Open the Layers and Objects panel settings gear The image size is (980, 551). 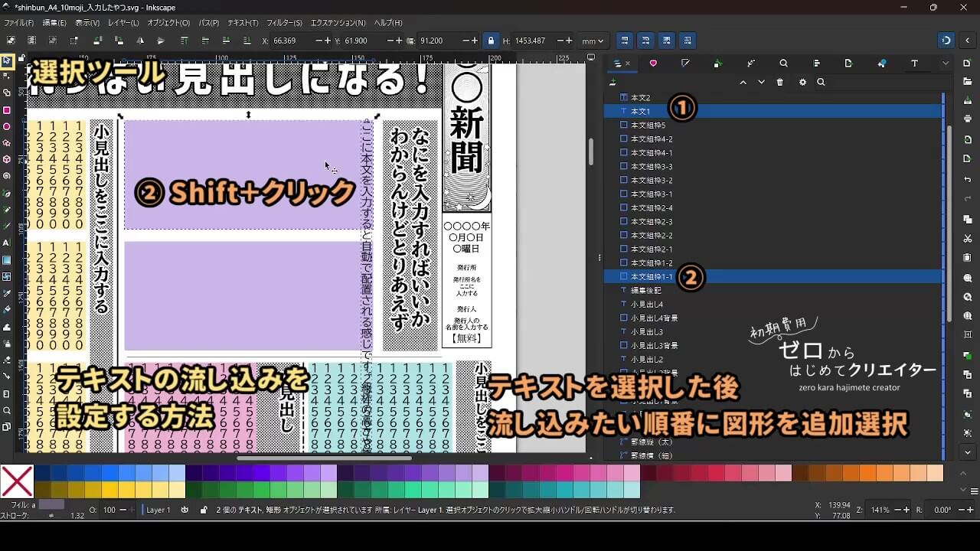click(x=802, y=82)
